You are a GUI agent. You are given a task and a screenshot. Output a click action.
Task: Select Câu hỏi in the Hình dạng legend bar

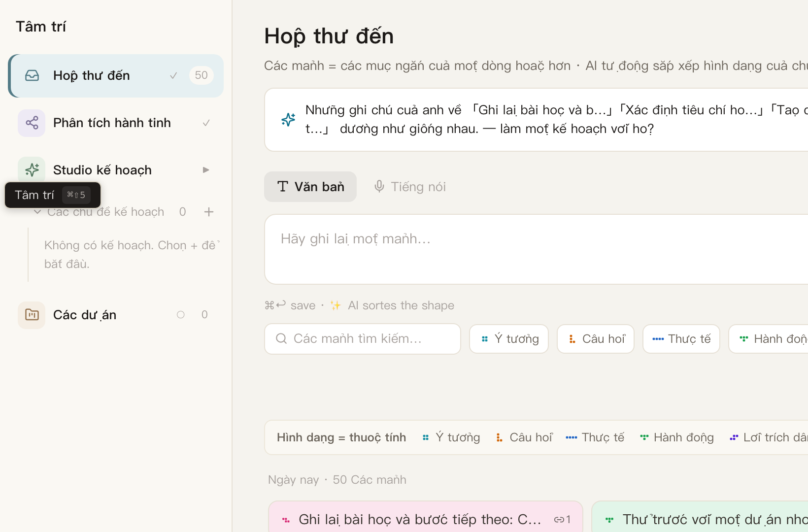click(x=524, y=437)
